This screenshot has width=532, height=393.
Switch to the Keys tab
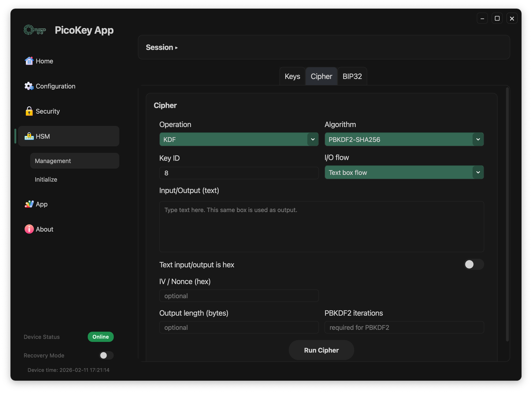point(292,76)
